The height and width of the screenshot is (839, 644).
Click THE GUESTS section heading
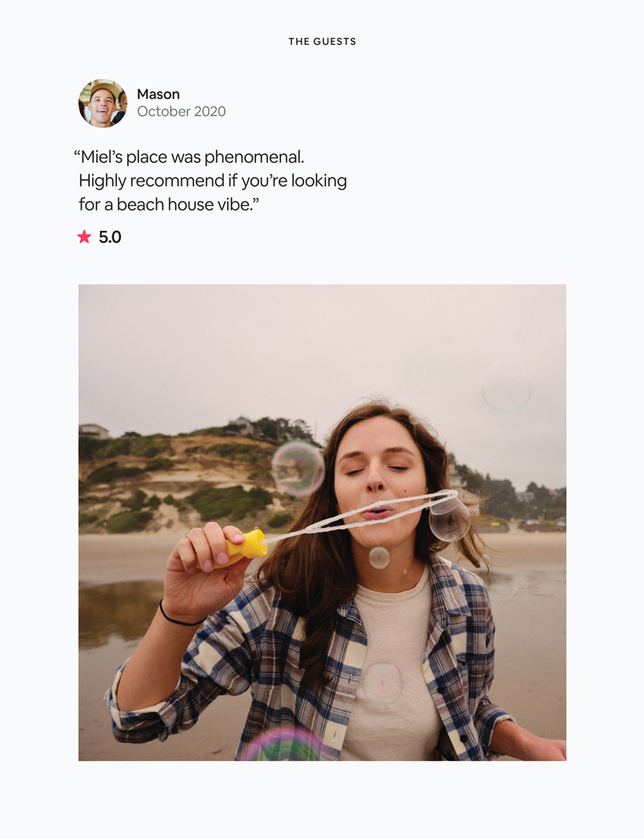(x=322, y=42)
